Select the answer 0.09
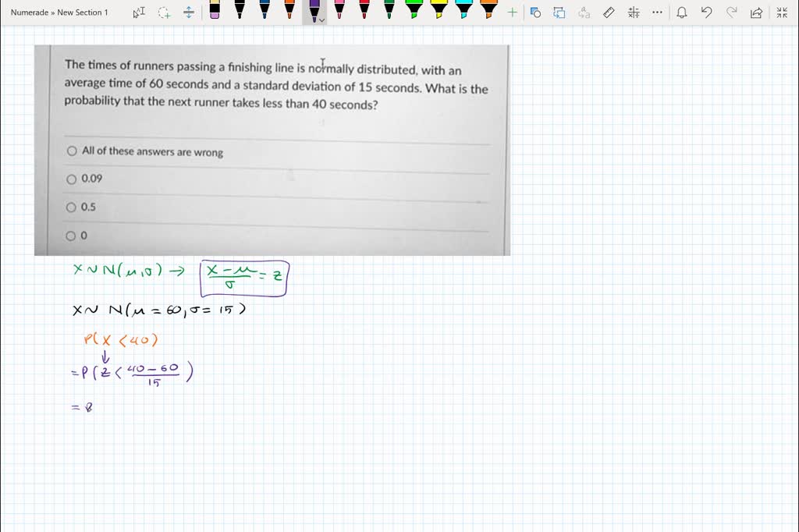Viewport: 799px width, 532px height. coord(71,179)
